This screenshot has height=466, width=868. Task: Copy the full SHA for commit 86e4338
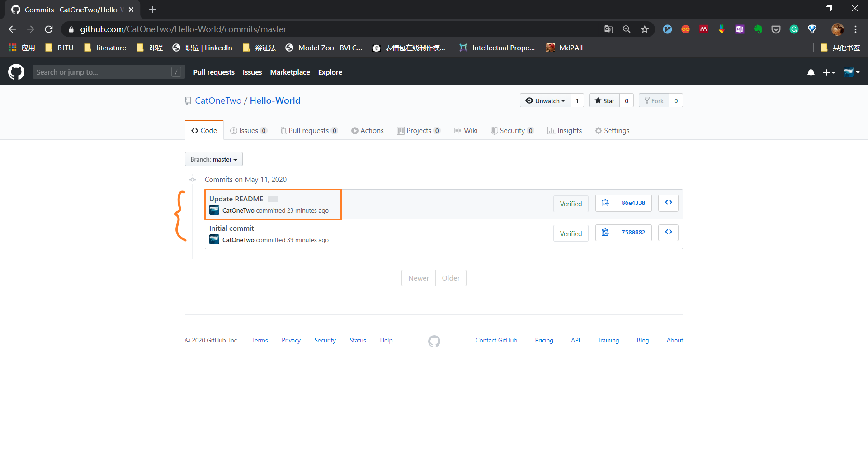[x=605, y=203]
